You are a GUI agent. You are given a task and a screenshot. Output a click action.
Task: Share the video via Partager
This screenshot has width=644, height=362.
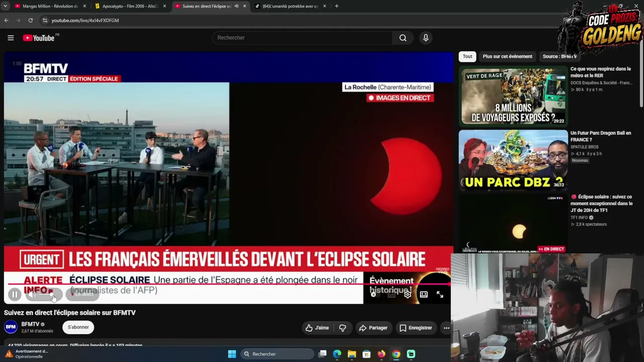[x=373, y=328]
